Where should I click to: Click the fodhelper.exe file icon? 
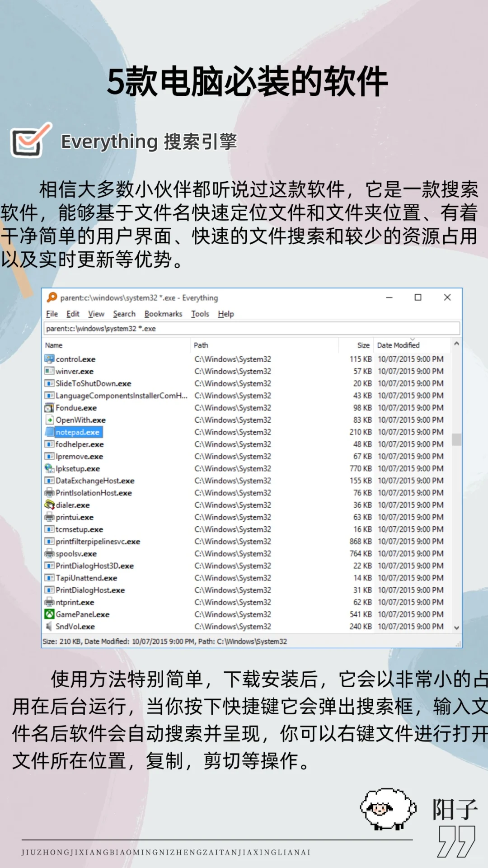click(49, 444)
